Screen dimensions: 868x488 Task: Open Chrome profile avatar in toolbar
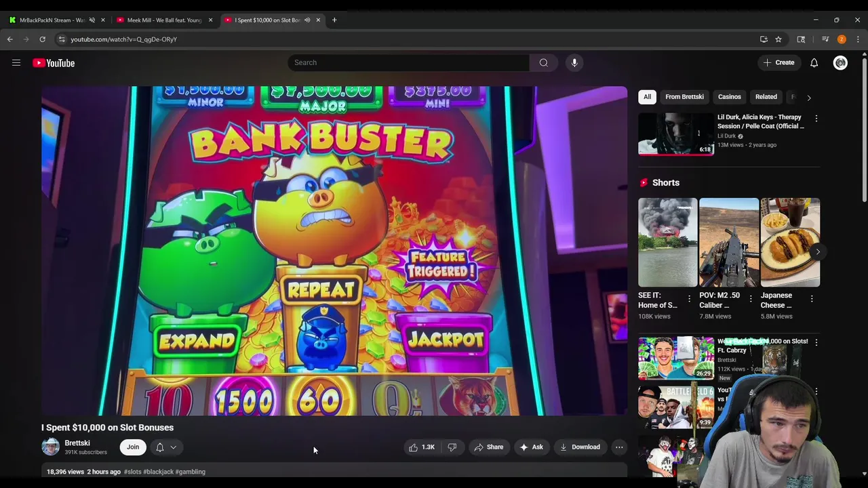tap(842, 39)
